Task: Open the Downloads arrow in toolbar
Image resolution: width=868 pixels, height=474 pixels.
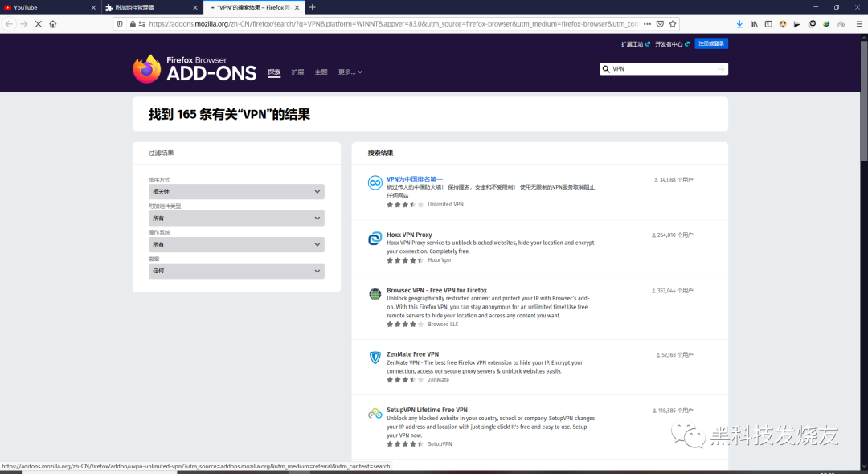Action: pos(739,24)
